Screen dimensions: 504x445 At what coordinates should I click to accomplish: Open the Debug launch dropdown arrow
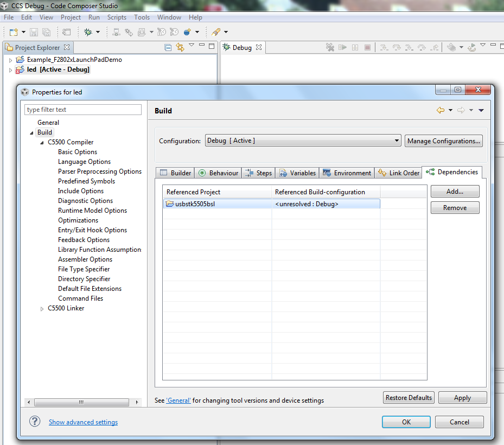98,32
